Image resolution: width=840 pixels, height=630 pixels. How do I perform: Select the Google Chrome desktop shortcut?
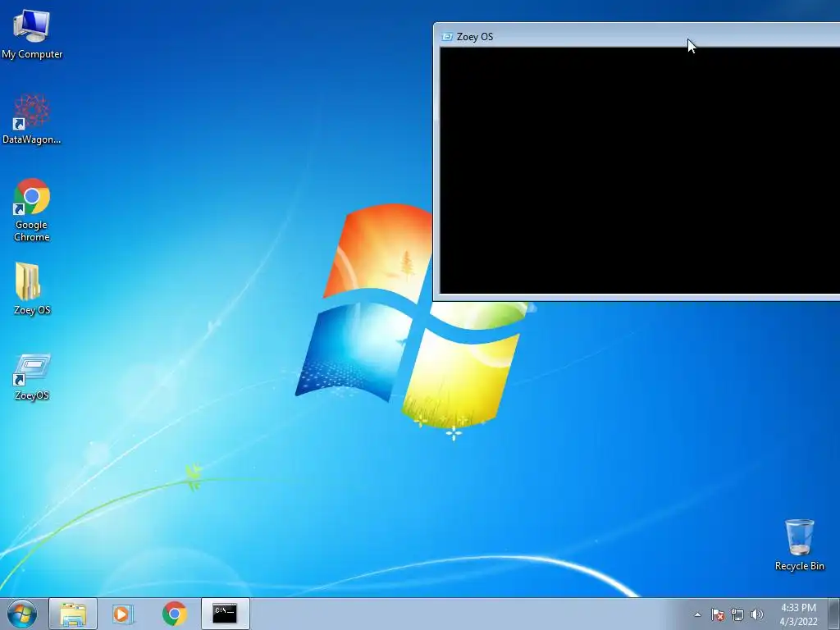[x=32, y=210]
